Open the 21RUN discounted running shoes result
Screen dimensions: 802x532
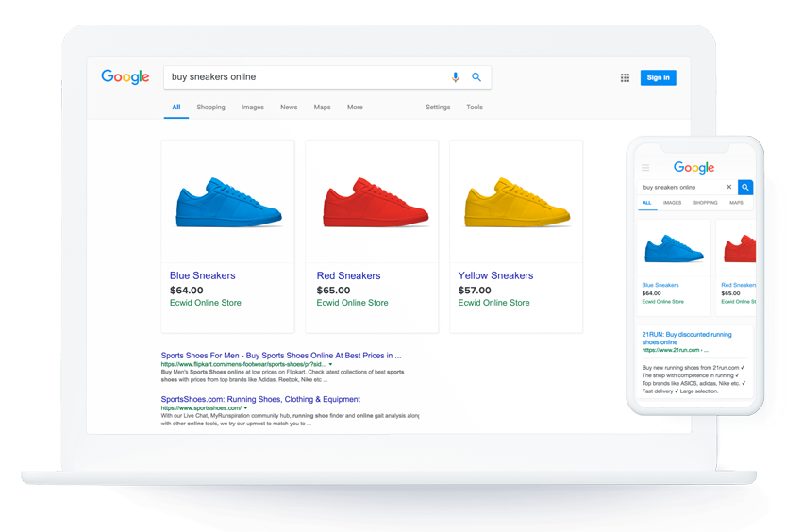coord(687,338)
